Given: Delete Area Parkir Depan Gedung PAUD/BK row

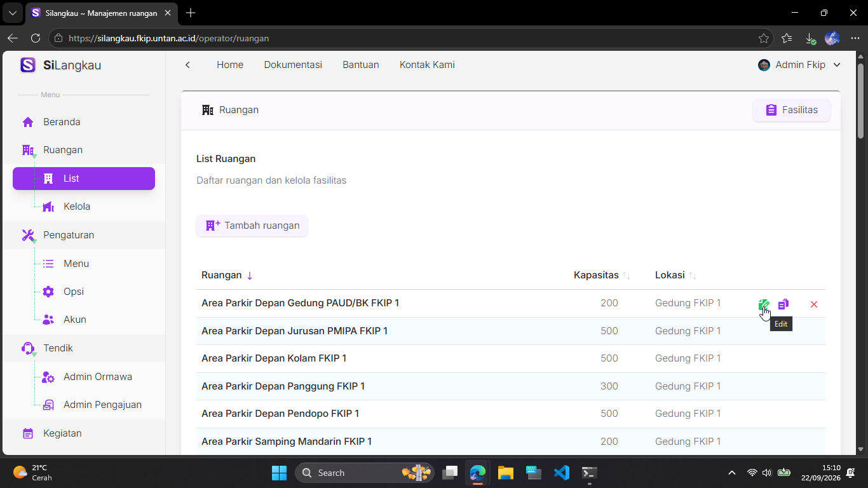Looking at the screenshot, I should 814,304.
